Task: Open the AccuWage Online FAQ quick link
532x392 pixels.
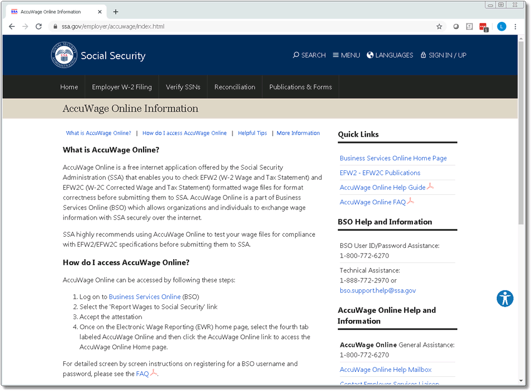Action: (x=373, y=202)
